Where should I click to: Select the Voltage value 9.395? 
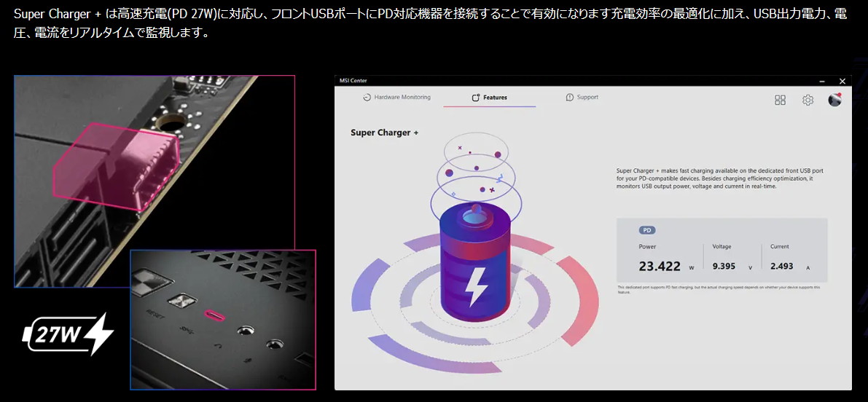click(x=724, y=267)
